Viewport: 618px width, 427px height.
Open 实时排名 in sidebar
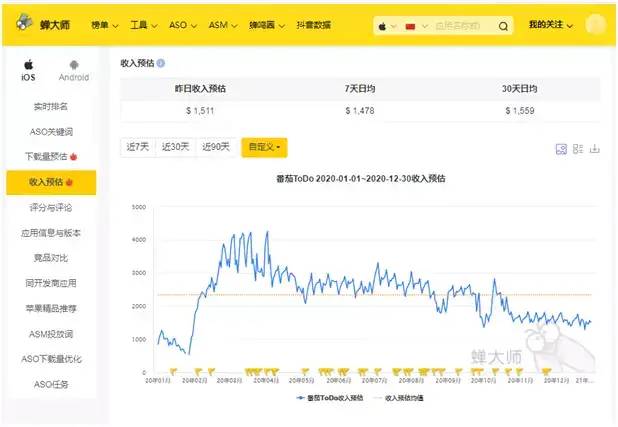pos(51,106)
